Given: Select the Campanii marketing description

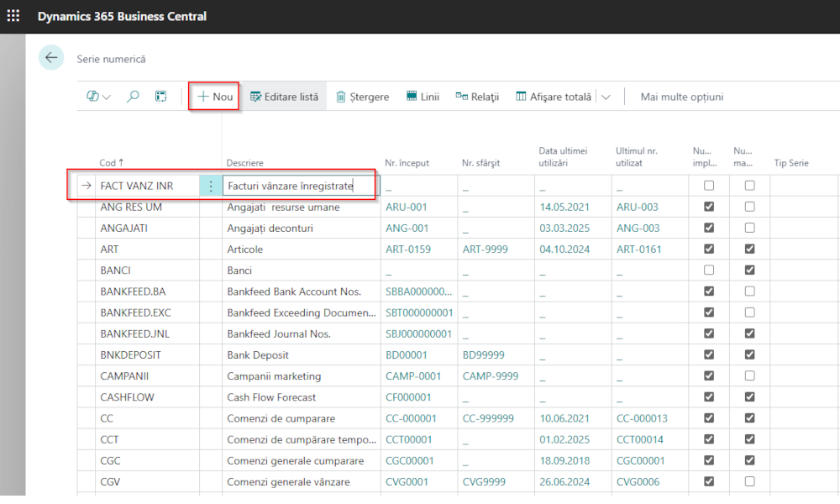Looking at the screenshot, I should pos(274,376).
